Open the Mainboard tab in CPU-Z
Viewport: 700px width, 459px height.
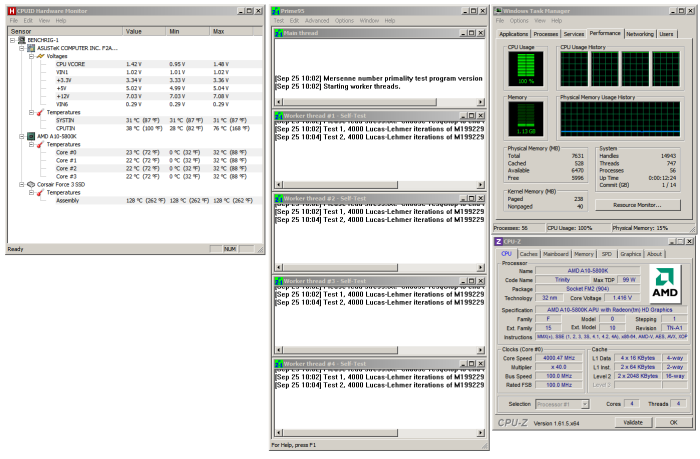[556, 254]
